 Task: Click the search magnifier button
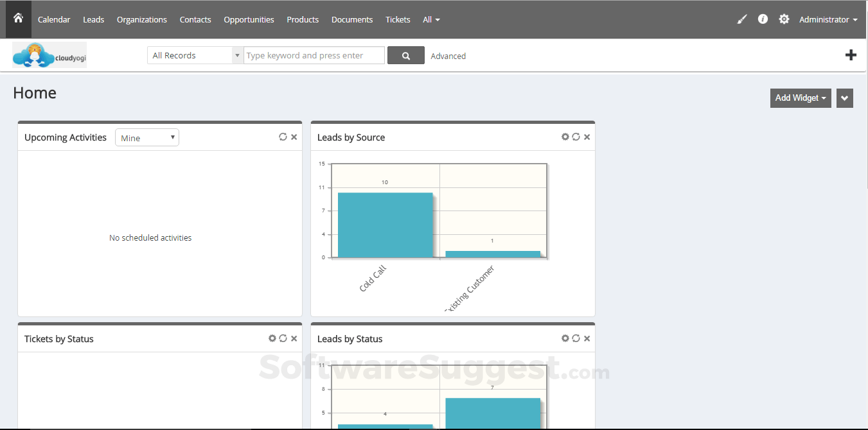pyautogui.click(x=406, y=55)
